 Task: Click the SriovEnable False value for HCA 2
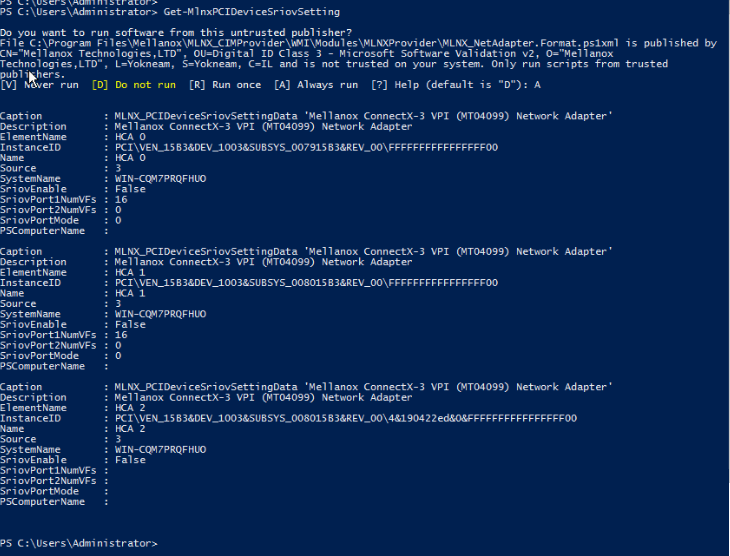coord(130,460)
